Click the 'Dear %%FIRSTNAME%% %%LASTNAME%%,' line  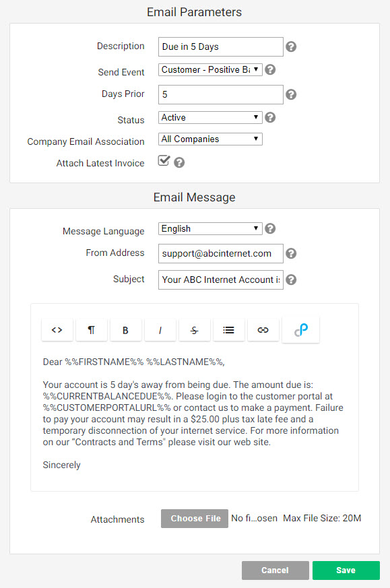point(133,362)
